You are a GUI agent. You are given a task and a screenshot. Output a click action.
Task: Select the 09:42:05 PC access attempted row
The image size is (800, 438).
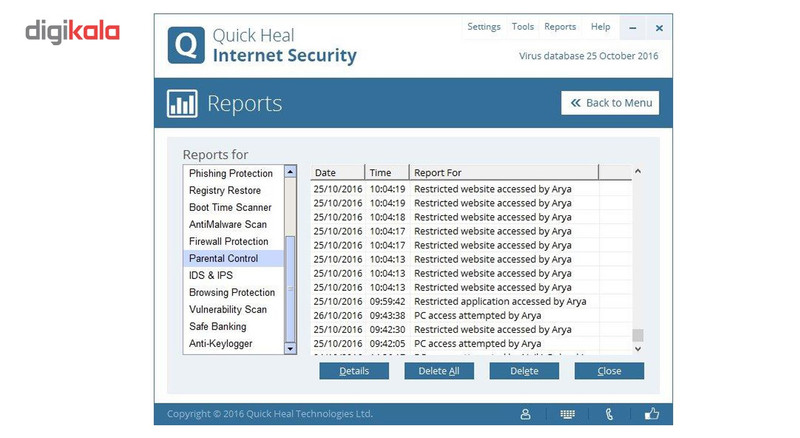(x=471, y=344)
